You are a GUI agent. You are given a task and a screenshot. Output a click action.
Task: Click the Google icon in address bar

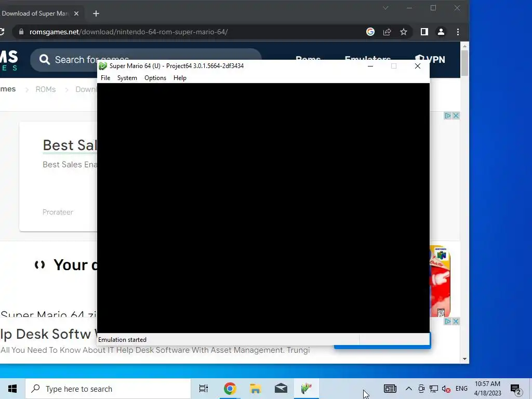coord(370,32)
